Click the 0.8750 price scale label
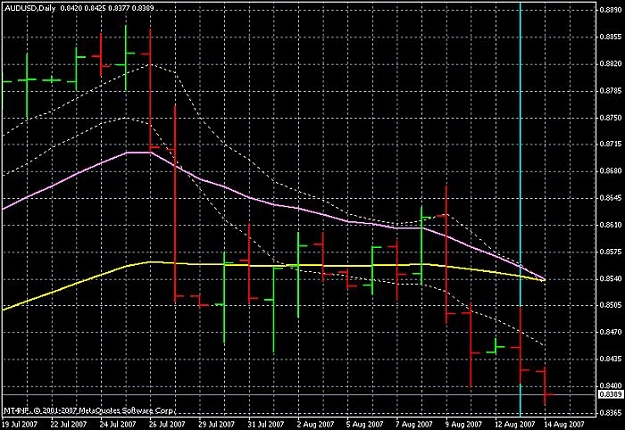 point(611,118)
